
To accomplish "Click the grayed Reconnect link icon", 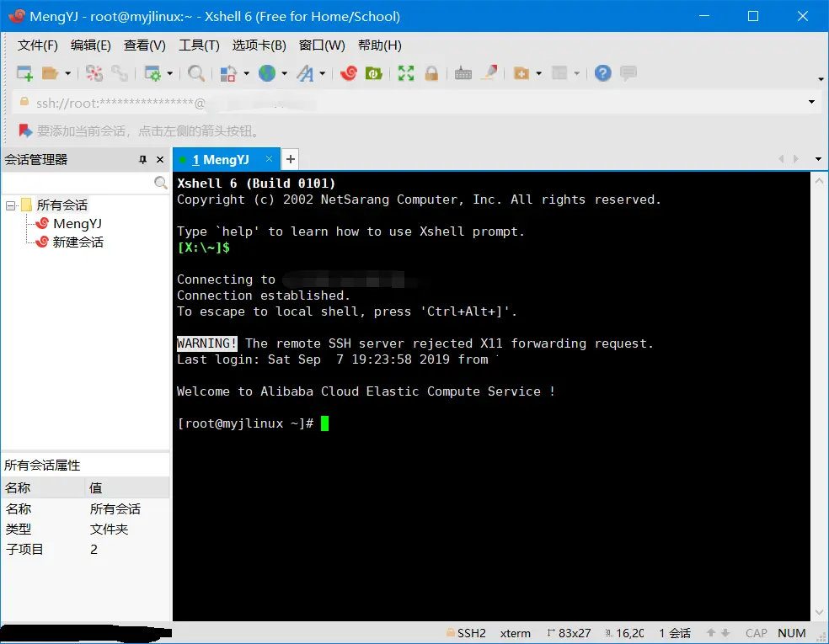I will (120, 73).
